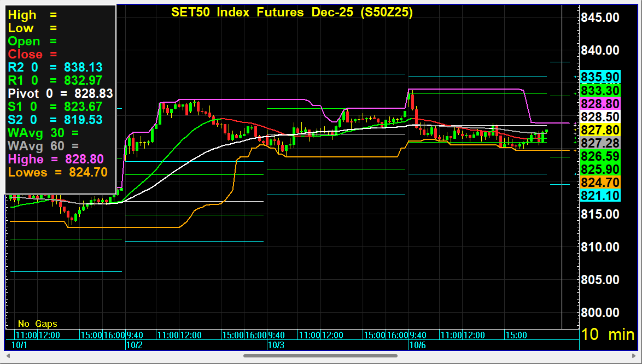Select the WAvg 30 legend entry
Screen dimensions: 642x364
[x=43, y=133]
